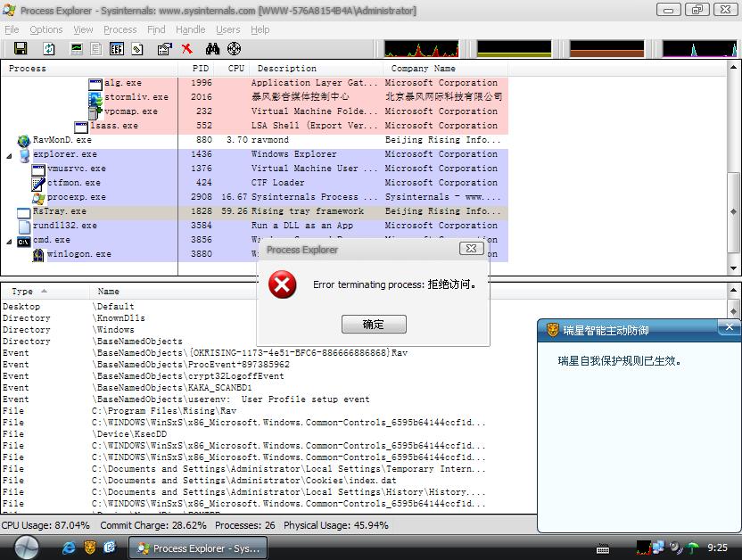Open the CPU usage history graph
The image size is (742, 560).
(421, 49)
